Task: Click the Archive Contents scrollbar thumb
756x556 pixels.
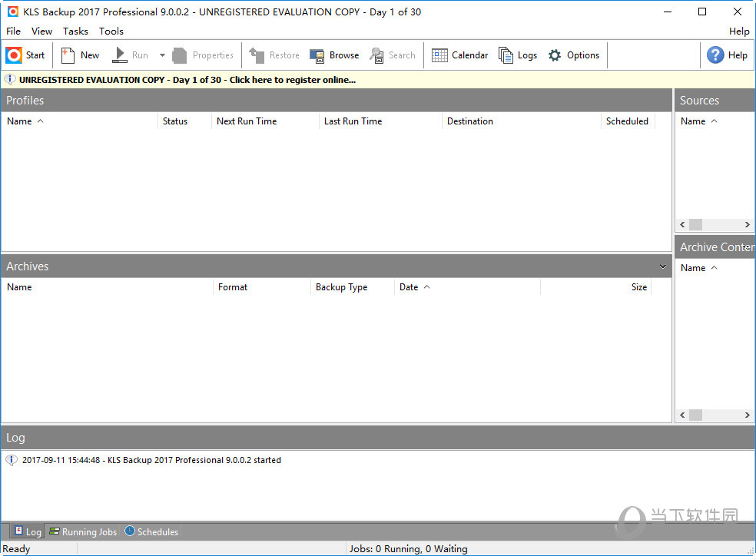Action: (696, 415)
